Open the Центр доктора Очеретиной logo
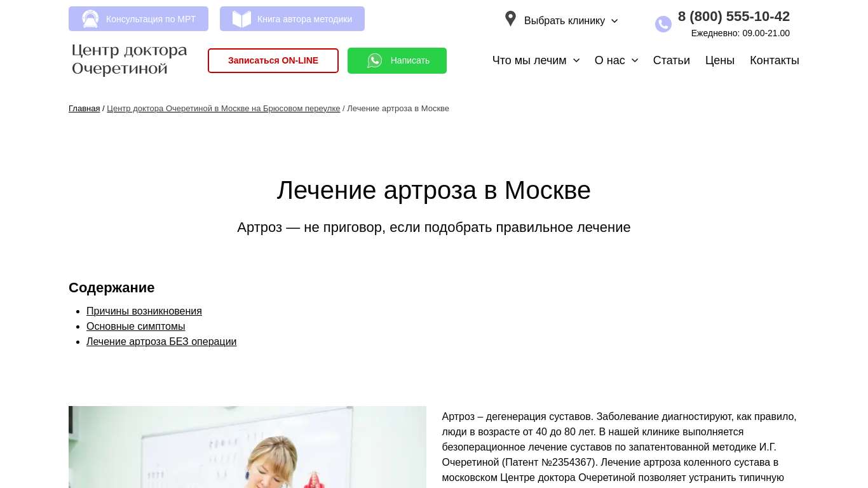Image resolution: width=868 pixels, height=488 pixels. (x=130, y=60)
